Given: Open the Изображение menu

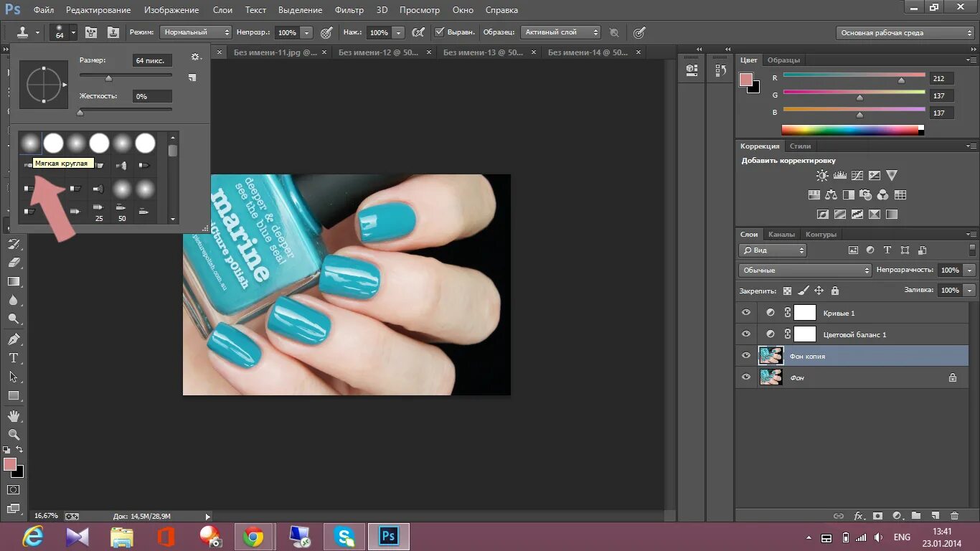Looking at the screenshot, I should click(171, 10).
